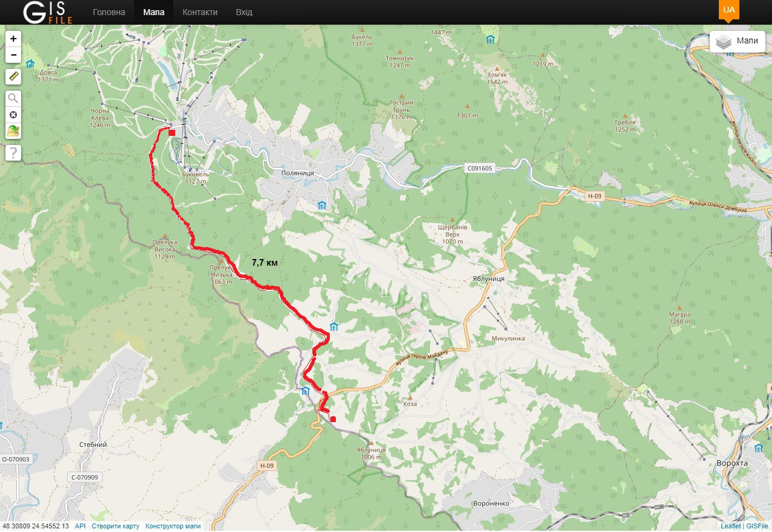Go to the Головна menu item

tap(109, 12)
